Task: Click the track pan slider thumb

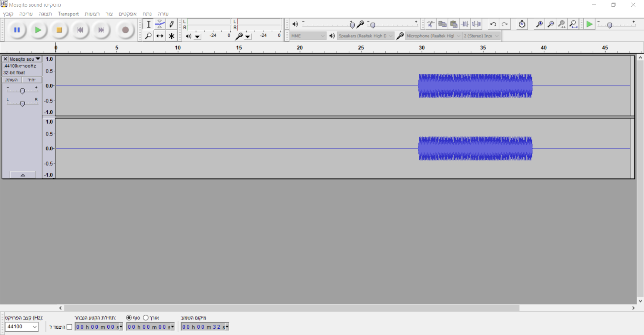Action: tap(22, 103)
